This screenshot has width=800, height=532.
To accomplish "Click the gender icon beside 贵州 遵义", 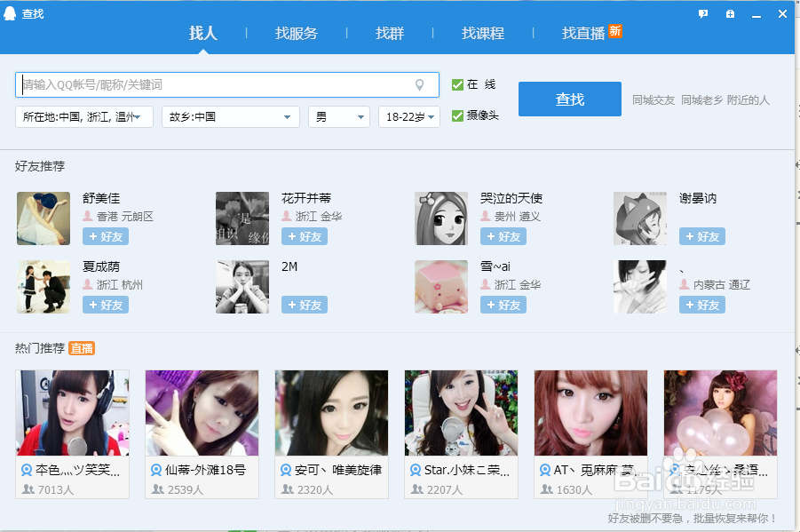I will (485, 216).
